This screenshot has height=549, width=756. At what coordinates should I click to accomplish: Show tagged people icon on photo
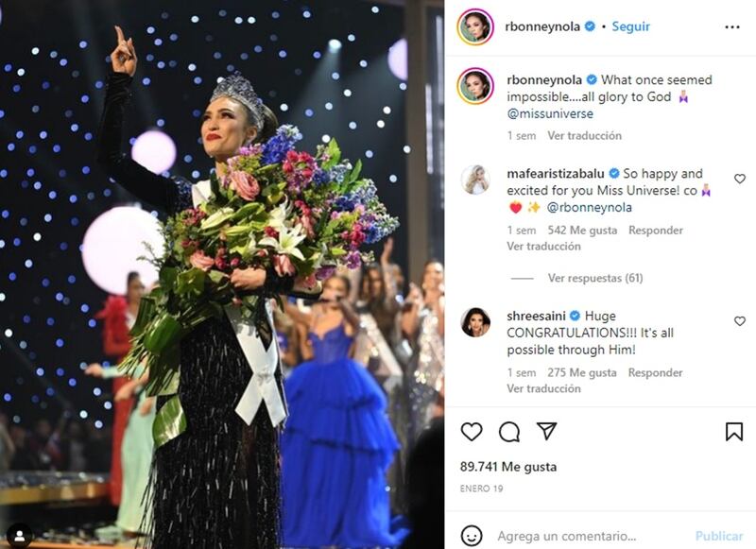point(20,536)
